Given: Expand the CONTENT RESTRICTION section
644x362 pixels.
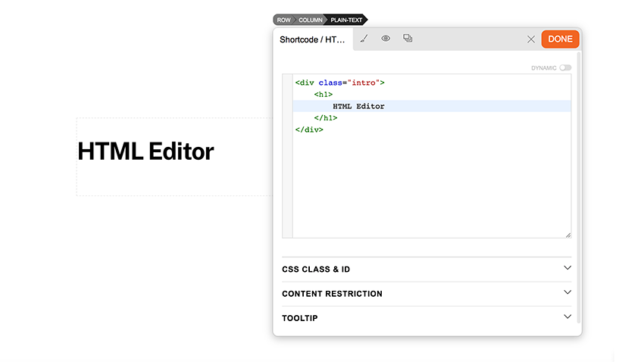Looking at the screenshot, I should tap(427, 294).
